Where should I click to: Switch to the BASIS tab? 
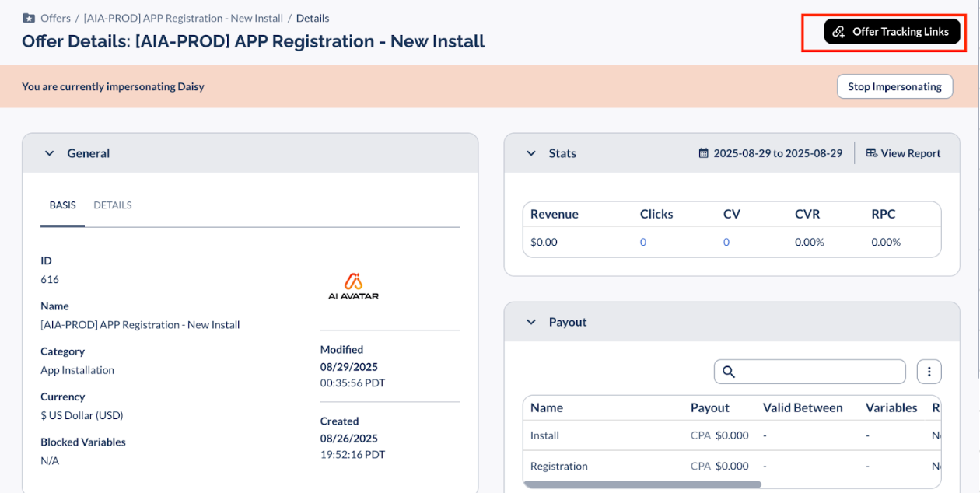[x=62, y=205]
